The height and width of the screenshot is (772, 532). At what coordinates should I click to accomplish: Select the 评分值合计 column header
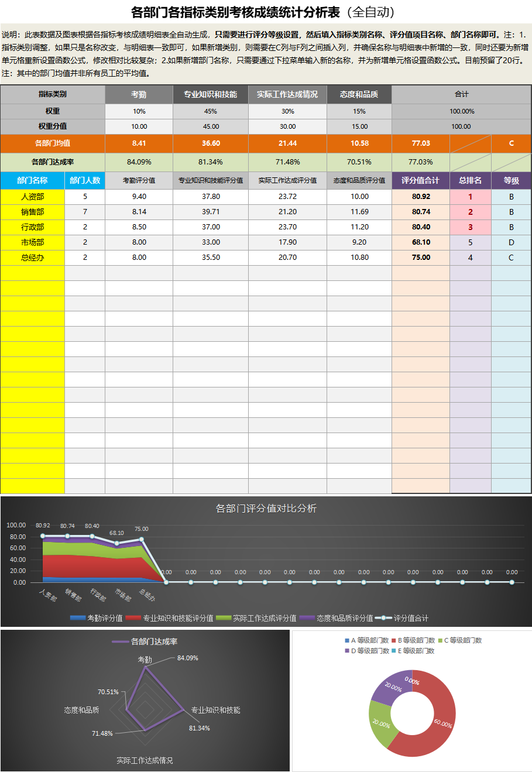click(421, 180)
